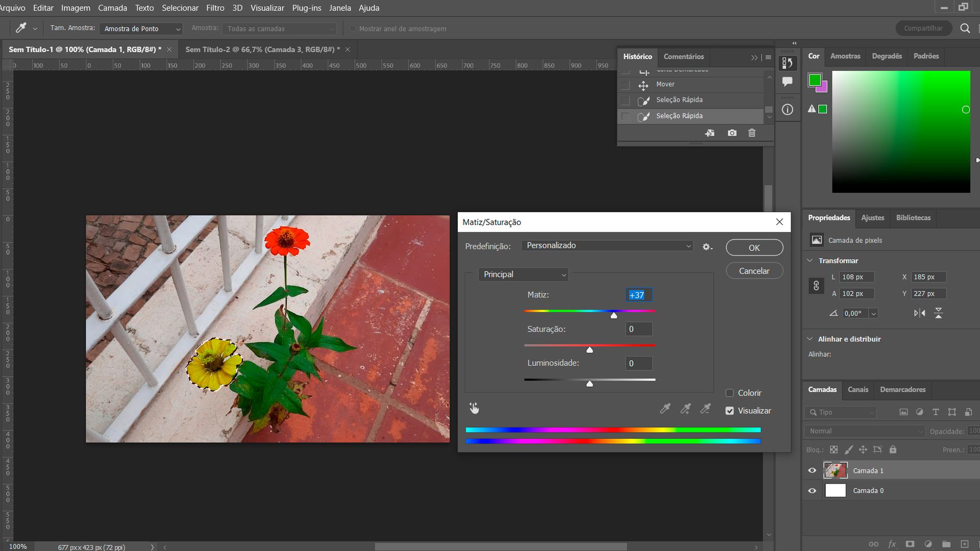Drag the Matiz slider to adjust hue
Image resolution: width=980 pixels, height=551 pixels.
pos(613,315)
